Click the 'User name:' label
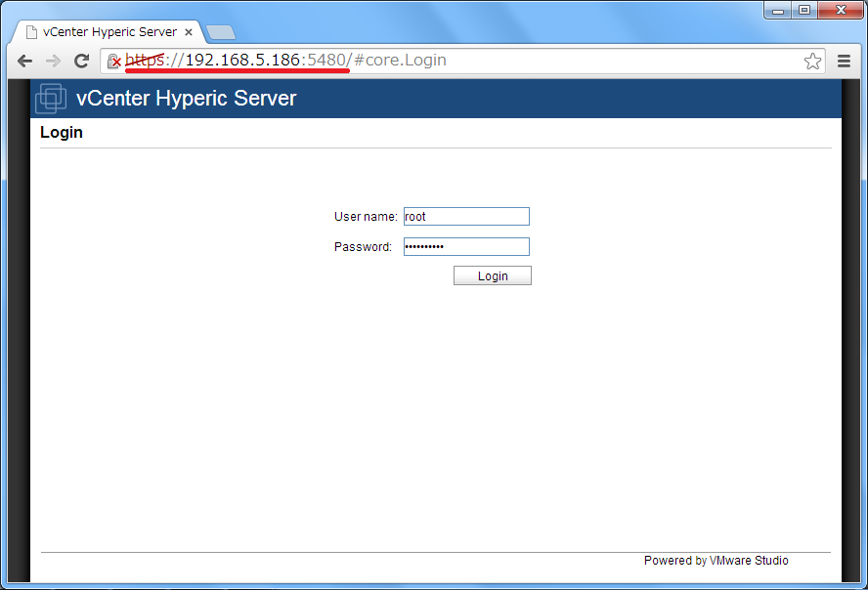 (366, 217)
